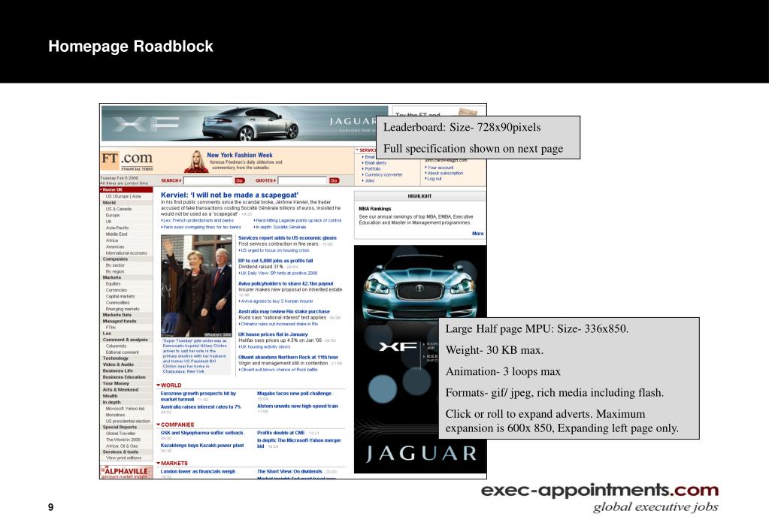Open Lex: French protectionism and banks link

tap(198, 221)
